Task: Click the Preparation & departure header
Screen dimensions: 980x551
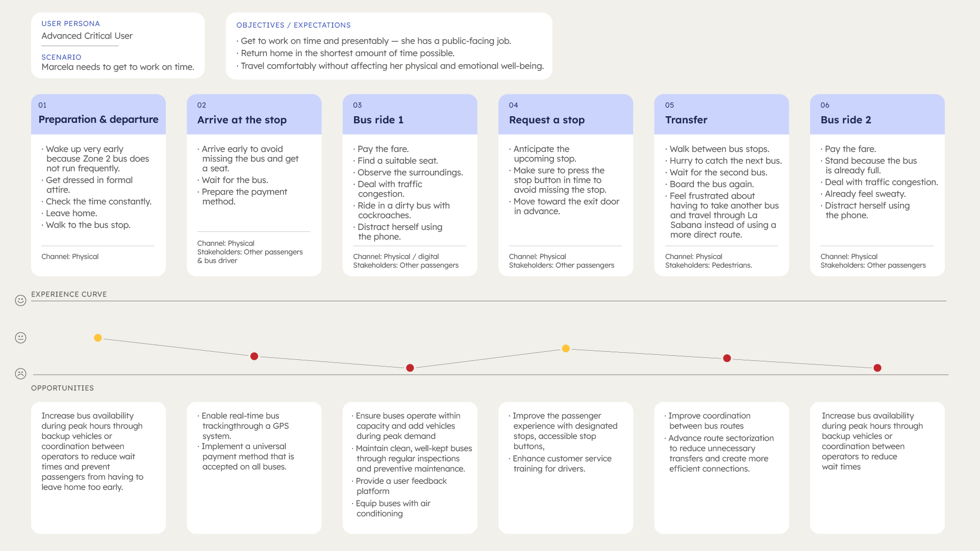Action: click(98, 114)
